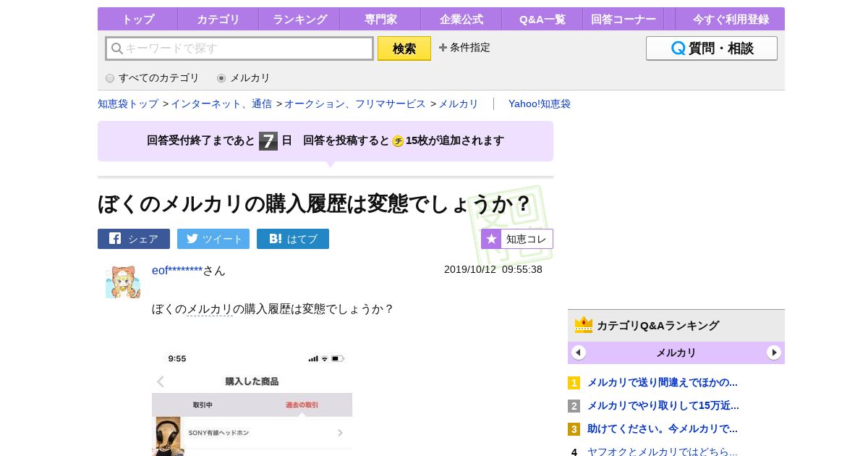Click the plus icon beside 条件指定
This screenshot has height=456, width=868.
pos(443,48)
